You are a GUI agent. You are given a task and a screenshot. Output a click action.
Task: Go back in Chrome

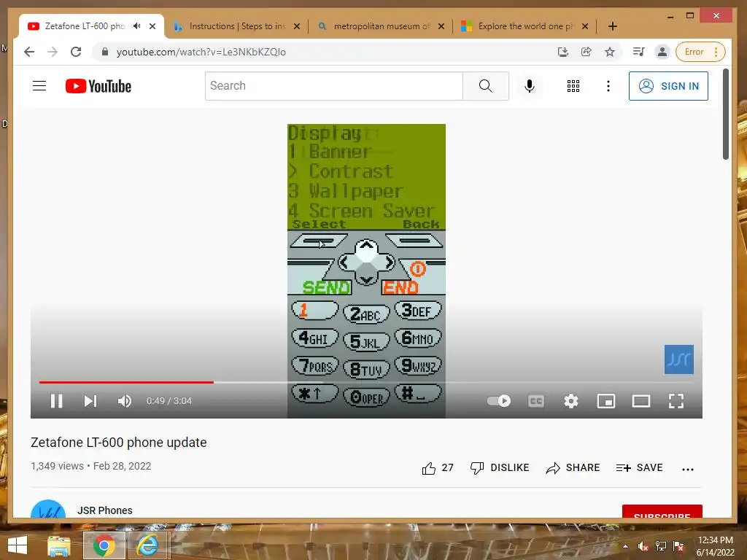tap(29, 52)
